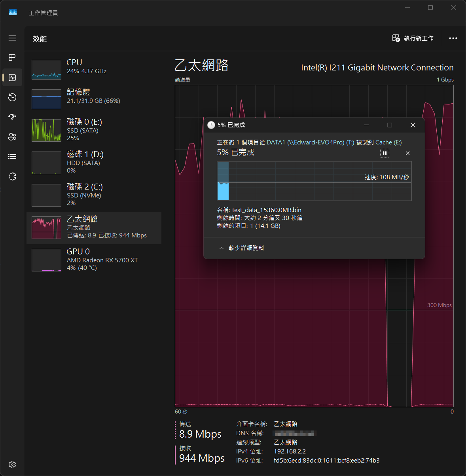Select the GPU 0 Radeon item
466x476 pixels.
(94, 260)
